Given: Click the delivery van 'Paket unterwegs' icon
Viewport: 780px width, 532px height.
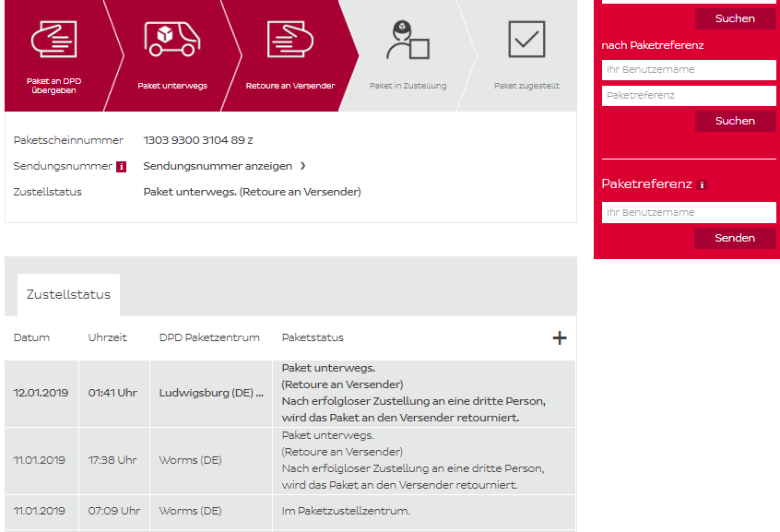Looking at the screenshot, I should (x=171, y=39).
